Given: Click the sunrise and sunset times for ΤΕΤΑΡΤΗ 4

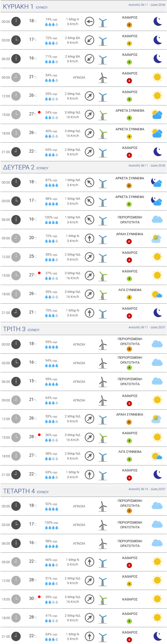Looking at the screenshot, I should (x=147, y=489).
